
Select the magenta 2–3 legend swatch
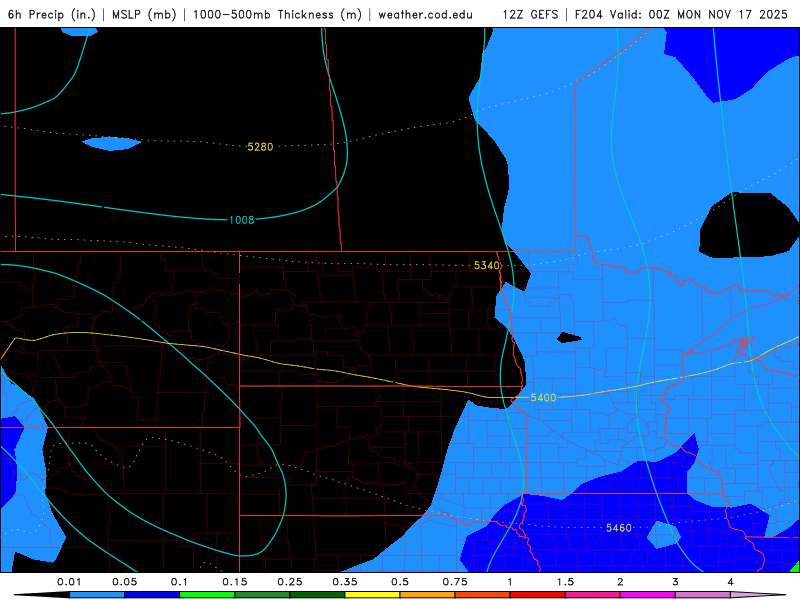click(648, 595)
